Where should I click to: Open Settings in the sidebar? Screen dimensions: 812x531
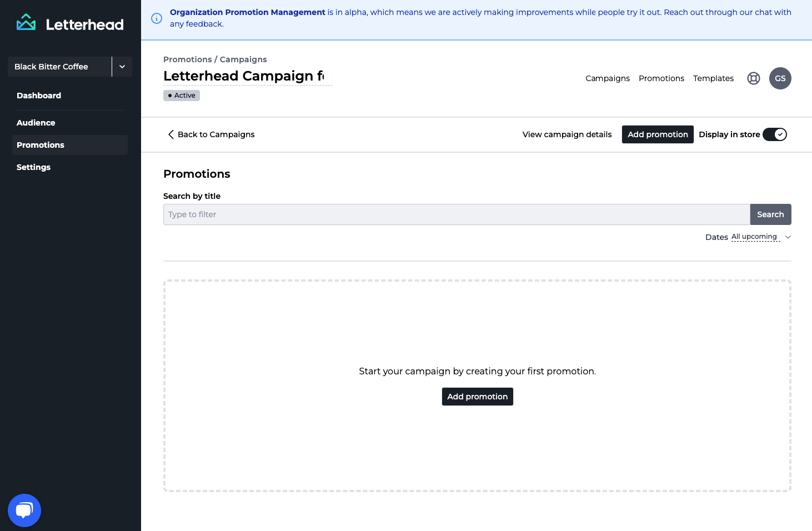click(33, 167)
